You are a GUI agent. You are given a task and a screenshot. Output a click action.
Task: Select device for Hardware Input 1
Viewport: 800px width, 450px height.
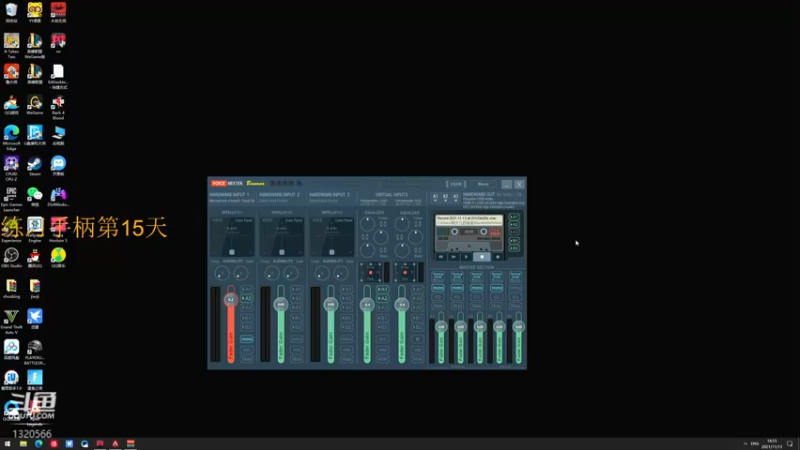coord(232,201)
